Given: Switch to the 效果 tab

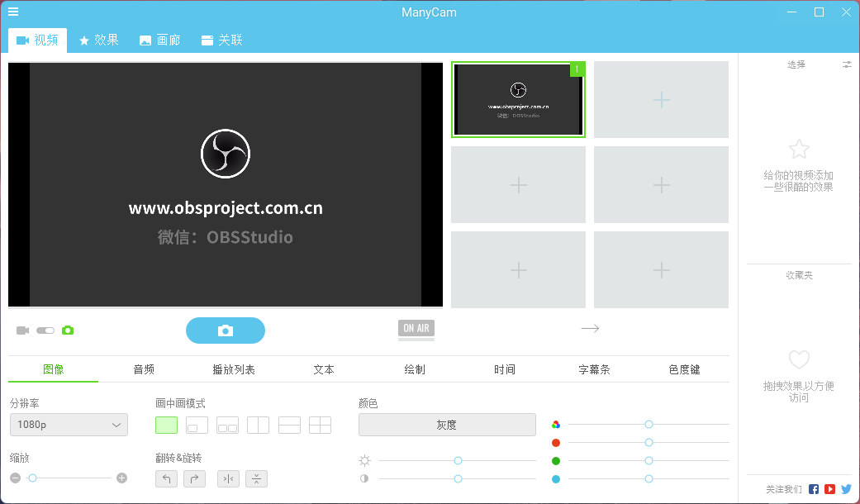Looking at the screenshot, I should 98,39.
